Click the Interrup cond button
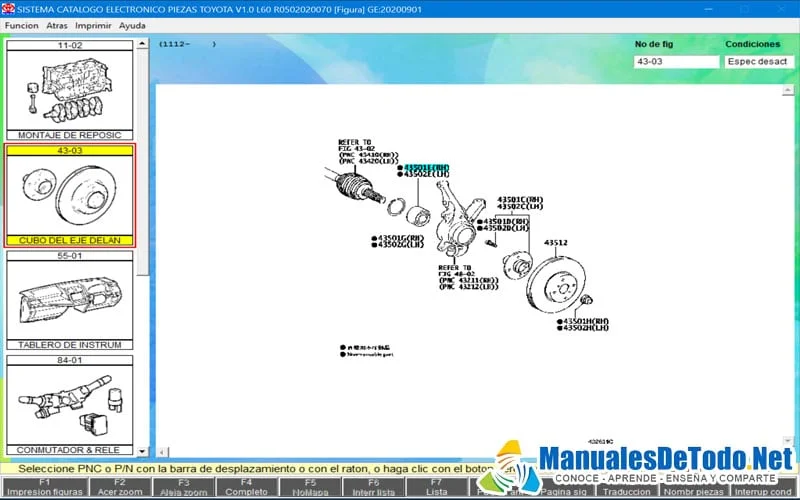 (763, 492)
